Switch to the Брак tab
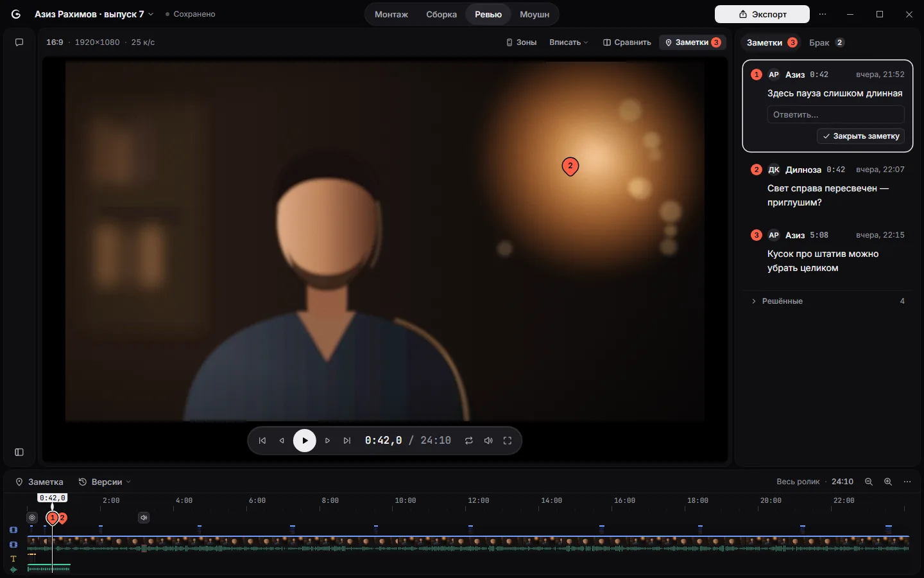The height and width of the screenshot is (578, 924). click(826, 42)
